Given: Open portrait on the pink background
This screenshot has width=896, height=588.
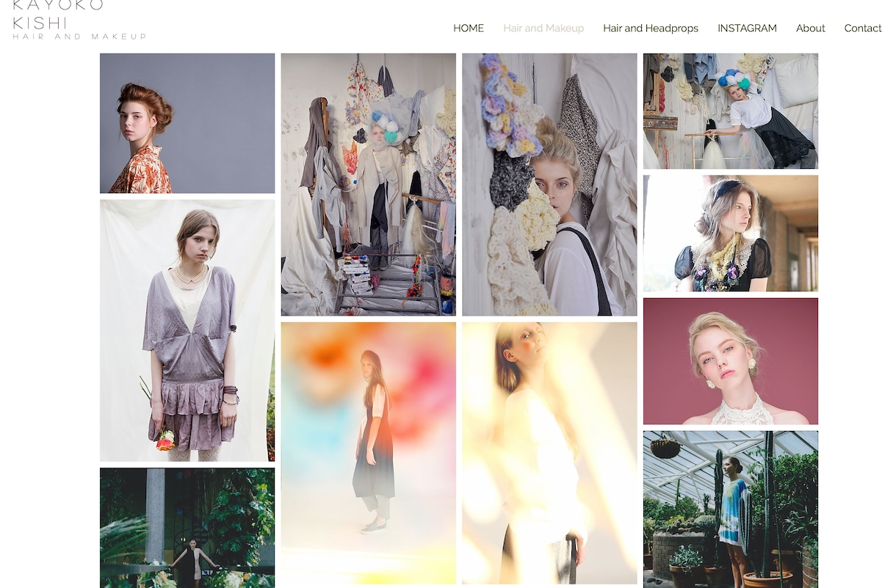Looking at the screenshot, I should (x=731, y=361).
